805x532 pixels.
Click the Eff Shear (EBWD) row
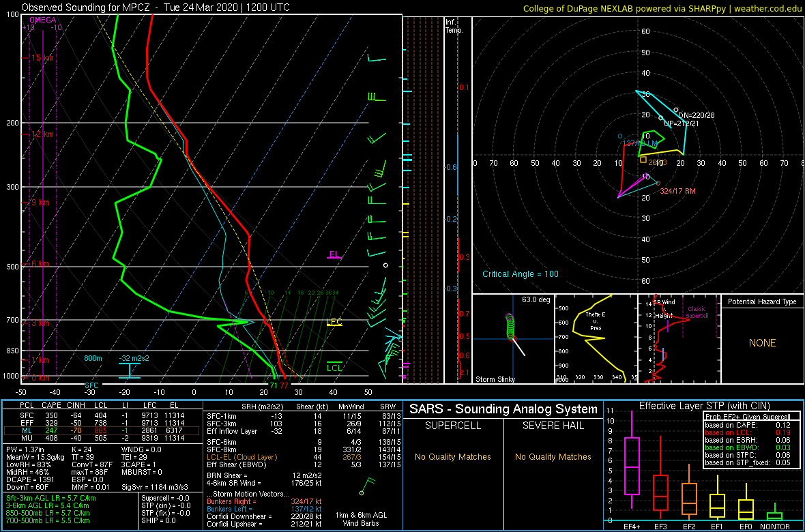point(304,464)
